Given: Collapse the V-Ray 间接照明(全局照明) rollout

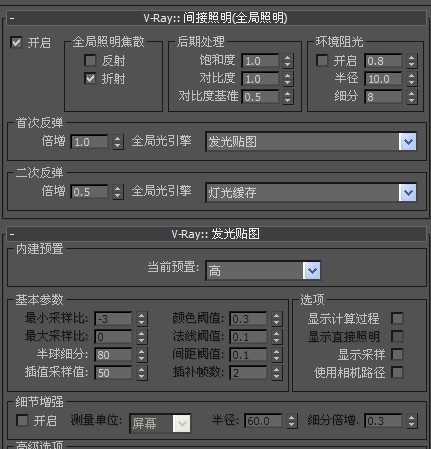Looking at the screenshot, I should [216, 18].
